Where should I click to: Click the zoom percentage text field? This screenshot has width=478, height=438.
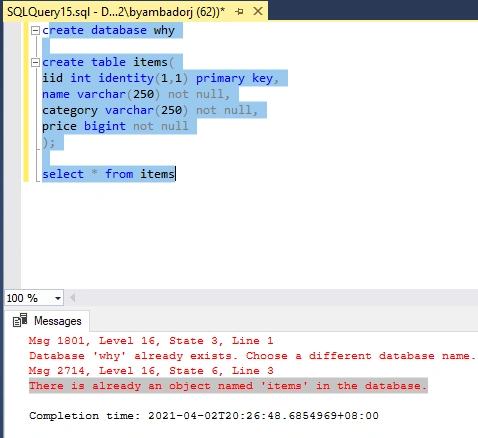point(29,298)
